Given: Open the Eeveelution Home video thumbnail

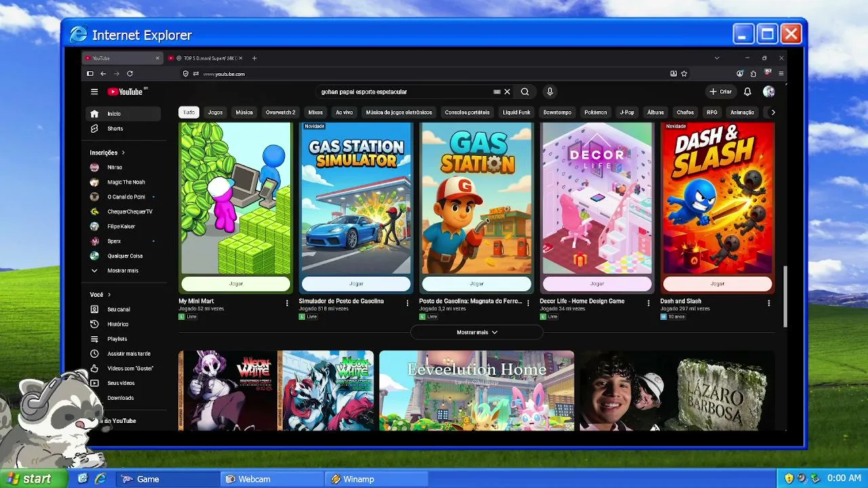Looking at the screenshot, I should pyautogui.click(x=477, y=390).
